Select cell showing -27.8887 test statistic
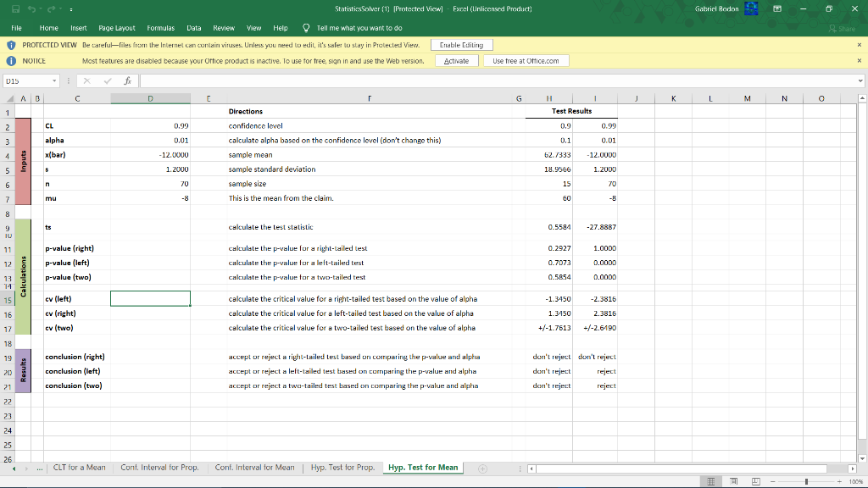Image resolution: width=868 pixels, height=488 pixels. pyautogui.click(x=595, y=227)
